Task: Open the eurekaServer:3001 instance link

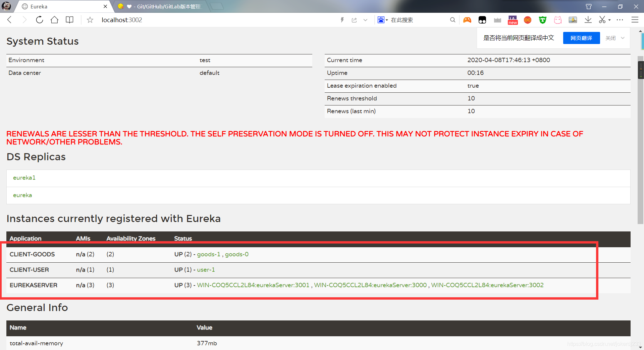Action: [x=253, y=285]
